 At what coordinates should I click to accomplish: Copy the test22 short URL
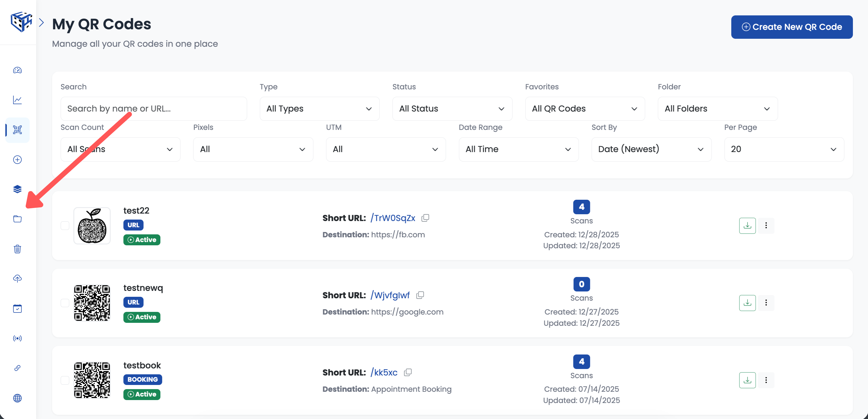pos(425,218)
